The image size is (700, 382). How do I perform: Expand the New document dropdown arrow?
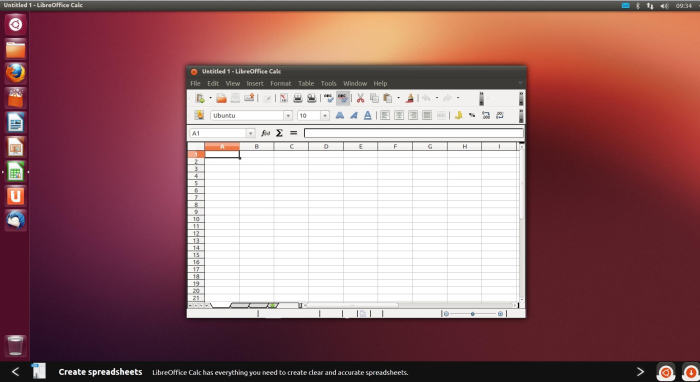click(x=210, y=98)
